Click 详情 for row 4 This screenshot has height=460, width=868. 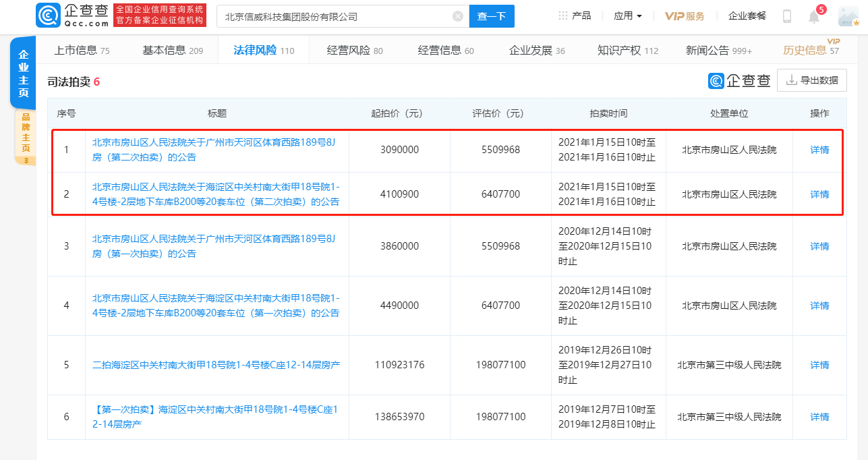coord(819,306)
